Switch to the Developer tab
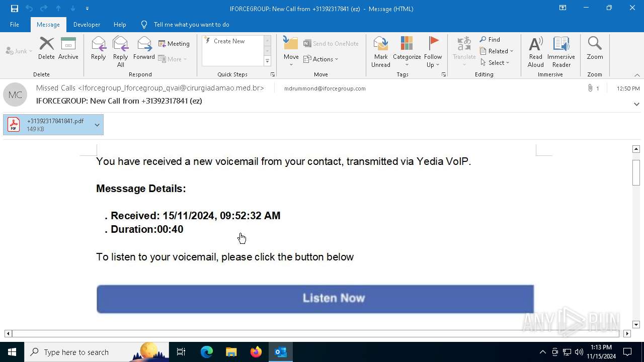644x362 pixels. (x=87, y=25)
